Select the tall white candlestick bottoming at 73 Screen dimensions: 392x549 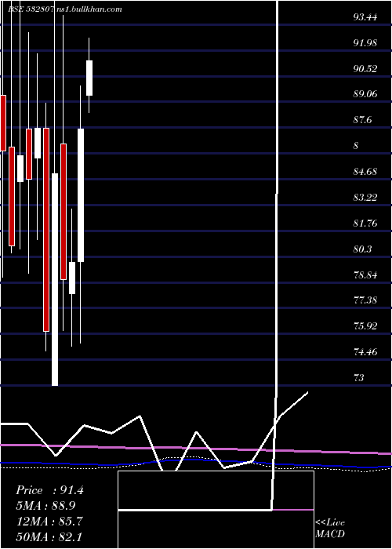click(55, 279)
